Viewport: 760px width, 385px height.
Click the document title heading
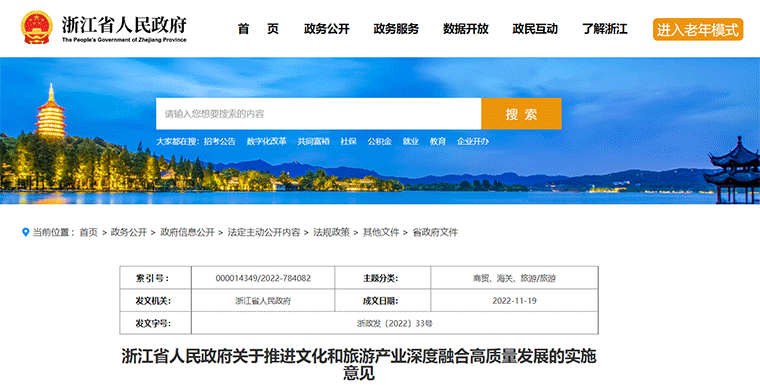tap(359, 365)
